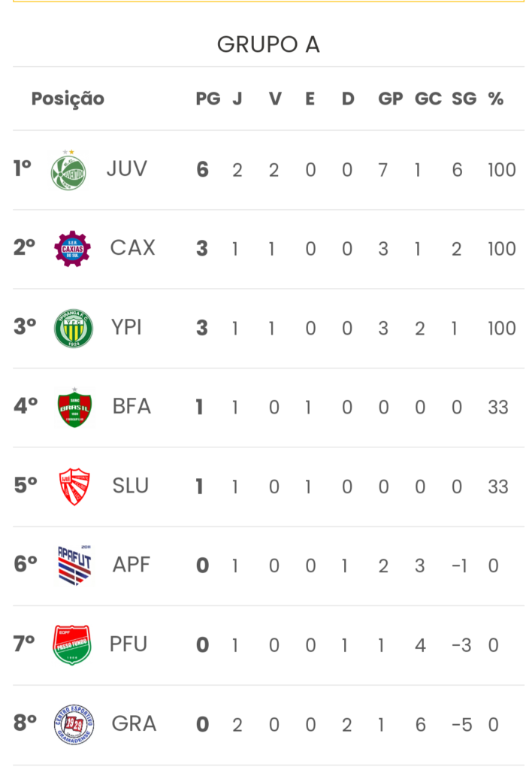Click the % percentage column header

point(496,99)
